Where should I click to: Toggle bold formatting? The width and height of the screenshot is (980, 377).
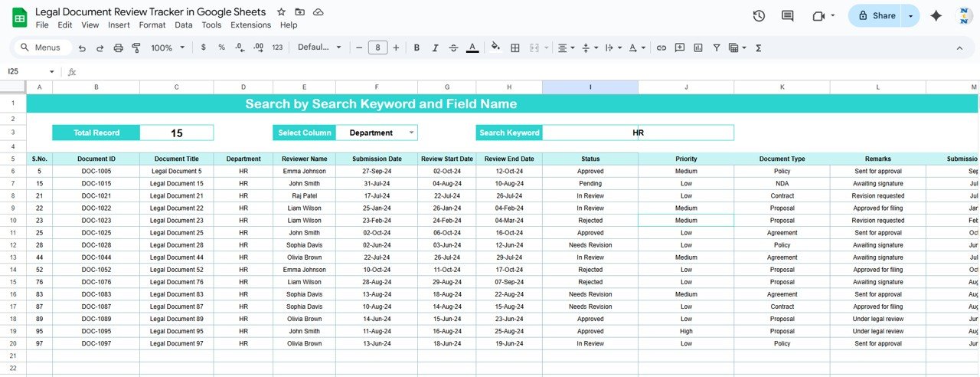[x=416, y=48]
